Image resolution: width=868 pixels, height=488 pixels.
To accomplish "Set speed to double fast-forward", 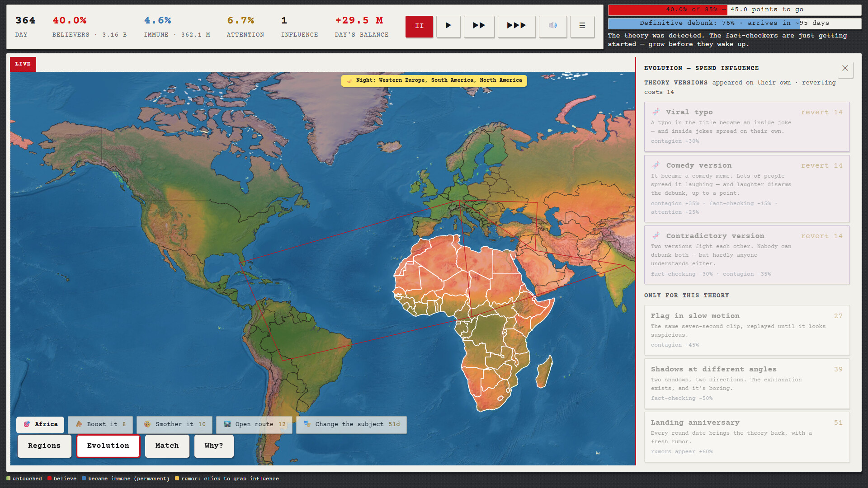I will (x=479, y=26).
